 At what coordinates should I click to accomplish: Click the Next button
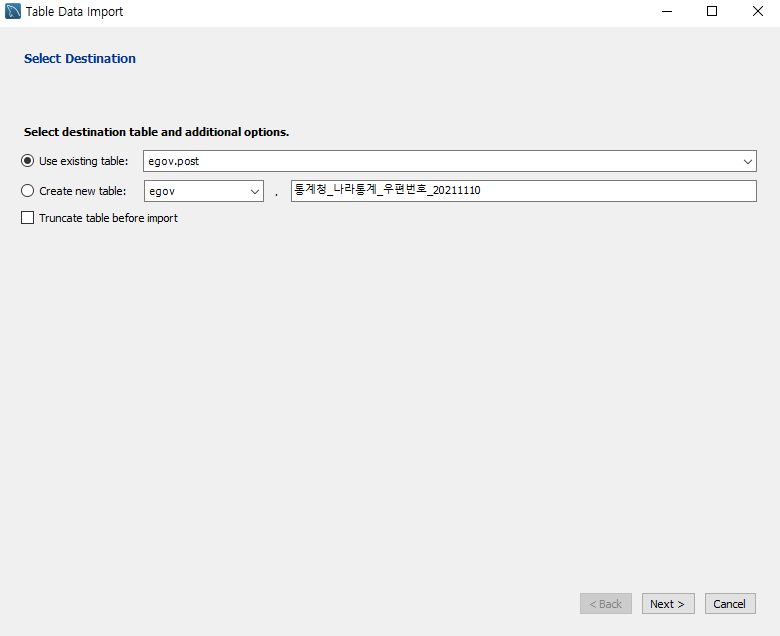coord(668,604)
